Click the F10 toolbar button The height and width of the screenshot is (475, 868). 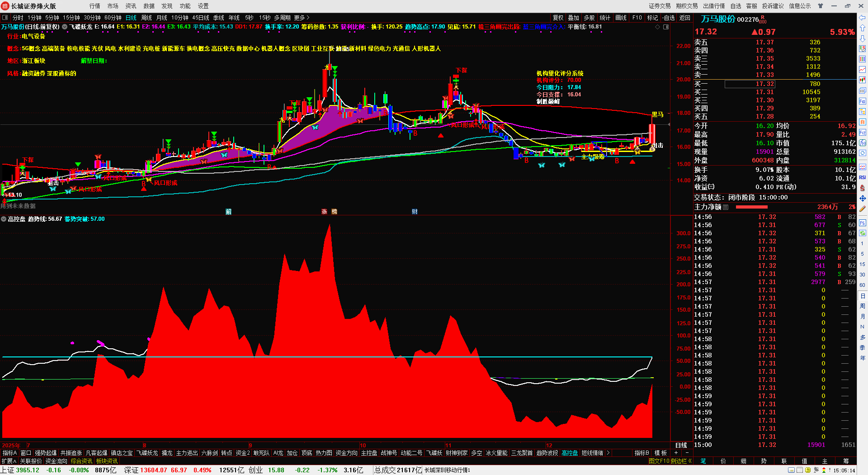637,18
